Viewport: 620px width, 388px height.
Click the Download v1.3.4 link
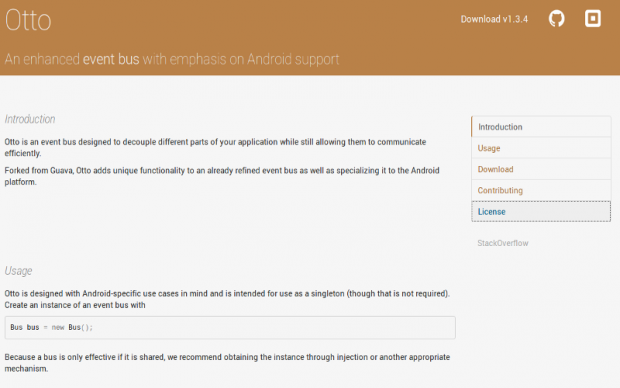coord(494,19)
